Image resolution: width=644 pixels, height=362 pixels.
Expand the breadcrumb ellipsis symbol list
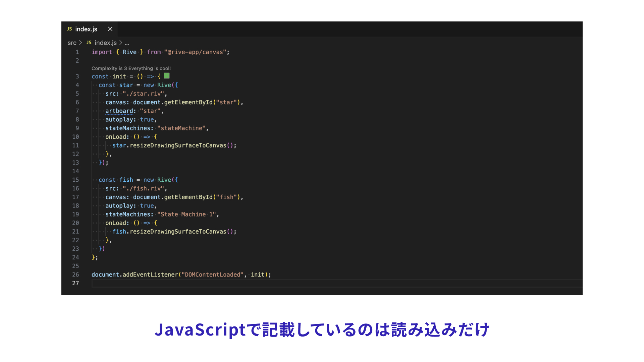pos(127,43)
